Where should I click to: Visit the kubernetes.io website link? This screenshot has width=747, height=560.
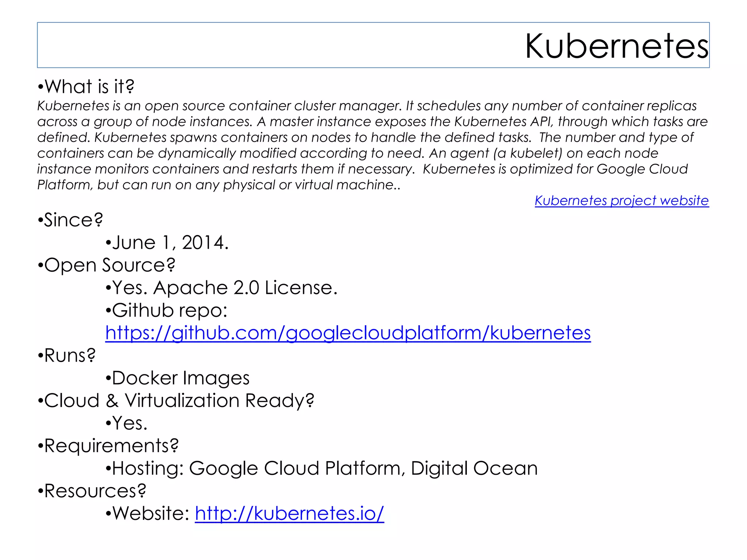(x=289, y=513)
